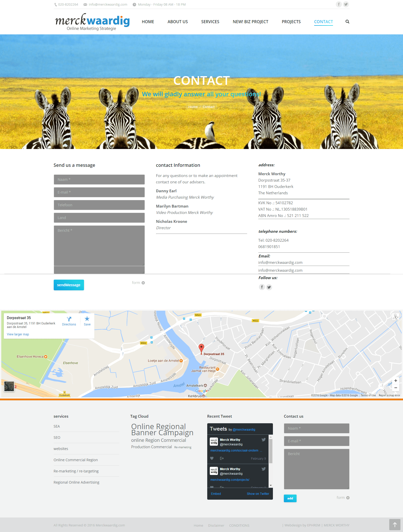Open the search magnifier in navigation
403x532 pixels.
tap(347, 22)
